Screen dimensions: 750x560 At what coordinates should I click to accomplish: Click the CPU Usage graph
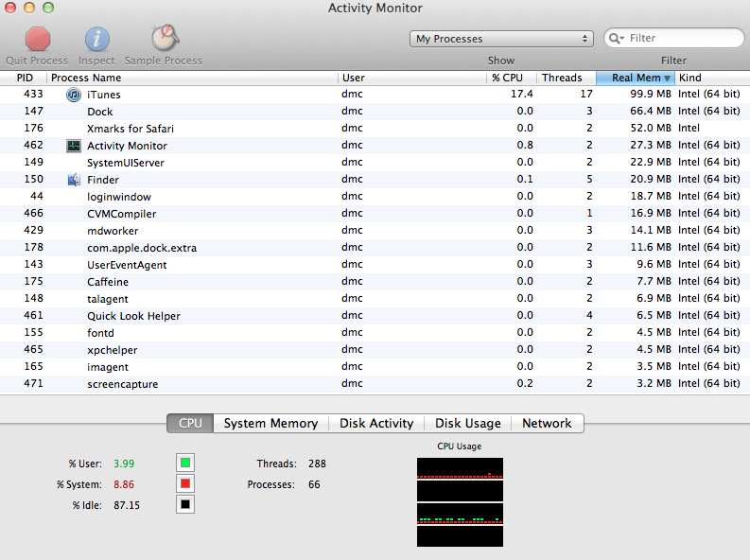(460, 502)
